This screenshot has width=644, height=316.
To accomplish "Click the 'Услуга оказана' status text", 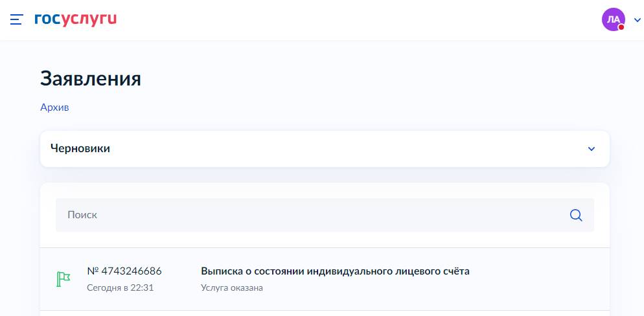I will pos(232,288).
